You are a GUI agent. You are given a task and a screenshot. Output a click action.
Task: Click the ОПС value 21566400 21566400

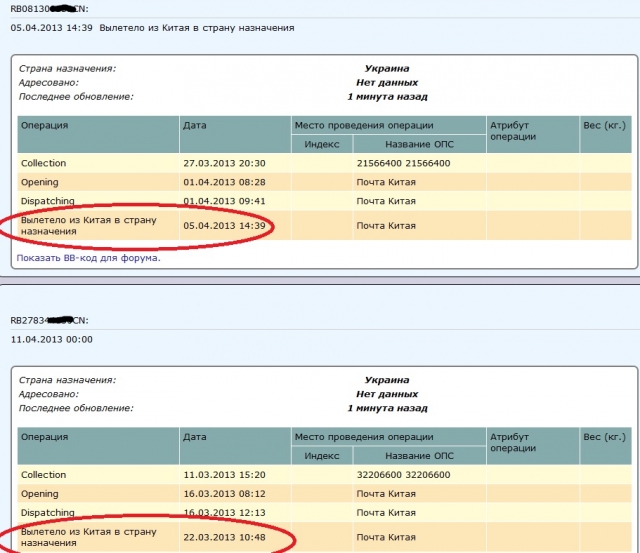(x=403, y=163)
